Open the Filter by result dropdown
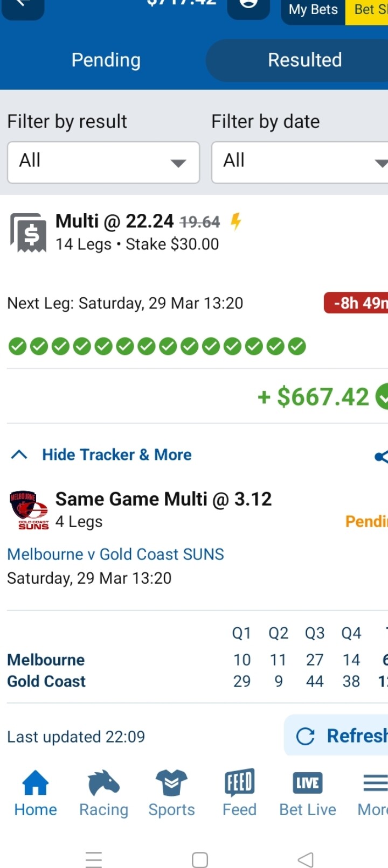 [103, 162]
